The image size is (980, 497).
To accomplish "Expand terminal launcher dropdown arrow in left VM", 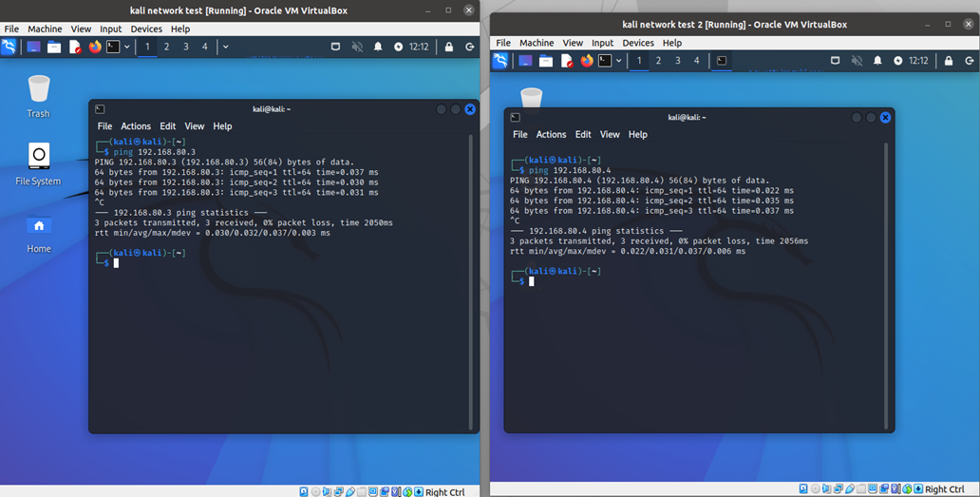I will (127, 47).
